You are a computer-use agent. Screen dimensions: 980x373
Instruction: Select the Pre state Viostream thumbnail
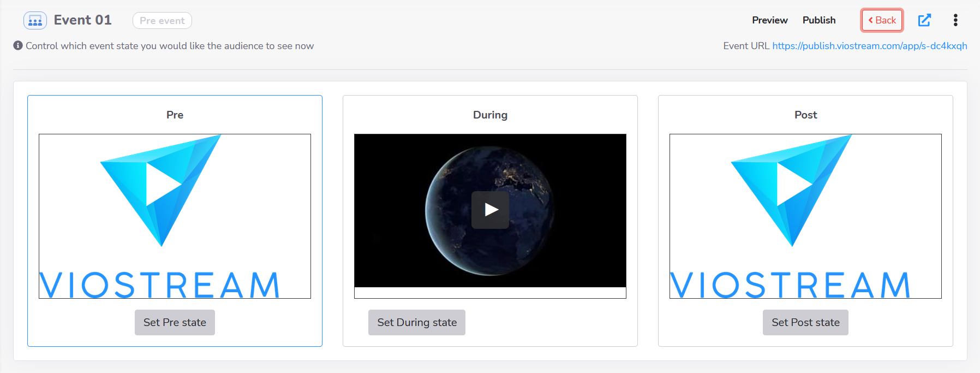coord(175,216)
